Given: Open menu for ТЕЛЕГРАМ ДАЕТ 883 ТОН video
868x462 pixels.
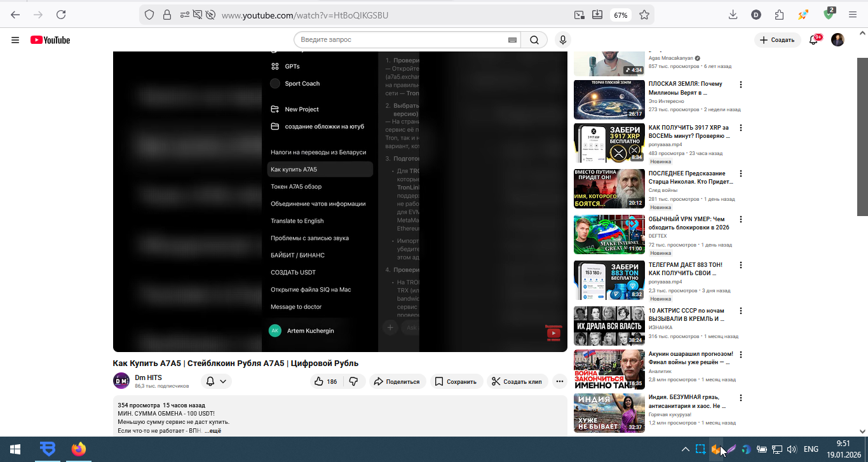Looking at the screenshot, I should click(741, 265).
